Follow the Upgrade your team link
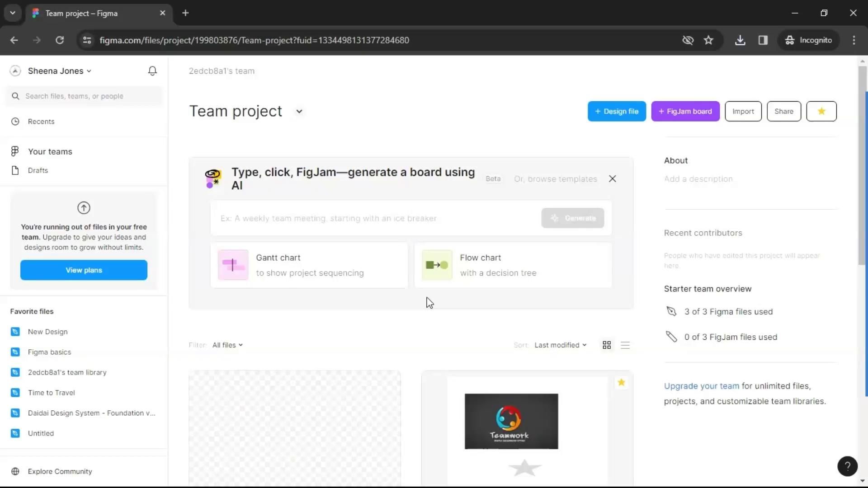 click(x=701, y=386)
